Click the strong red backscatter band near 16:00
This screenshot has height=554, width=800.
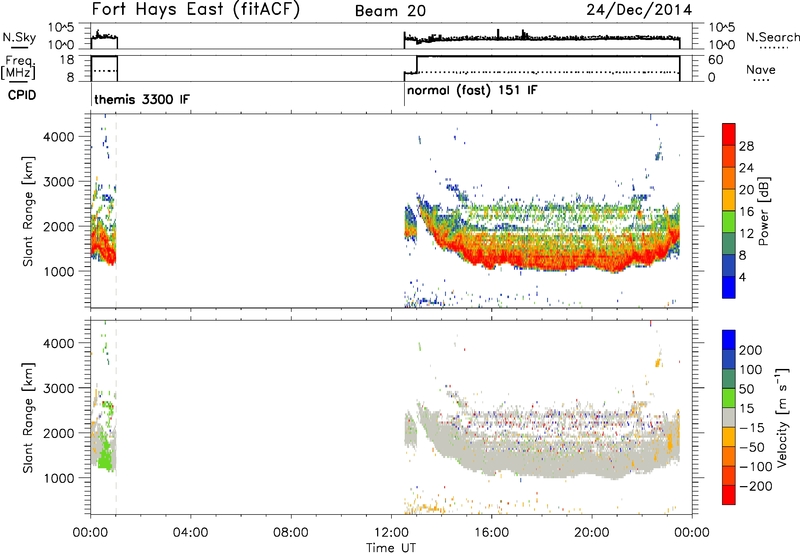coord(491,258)
